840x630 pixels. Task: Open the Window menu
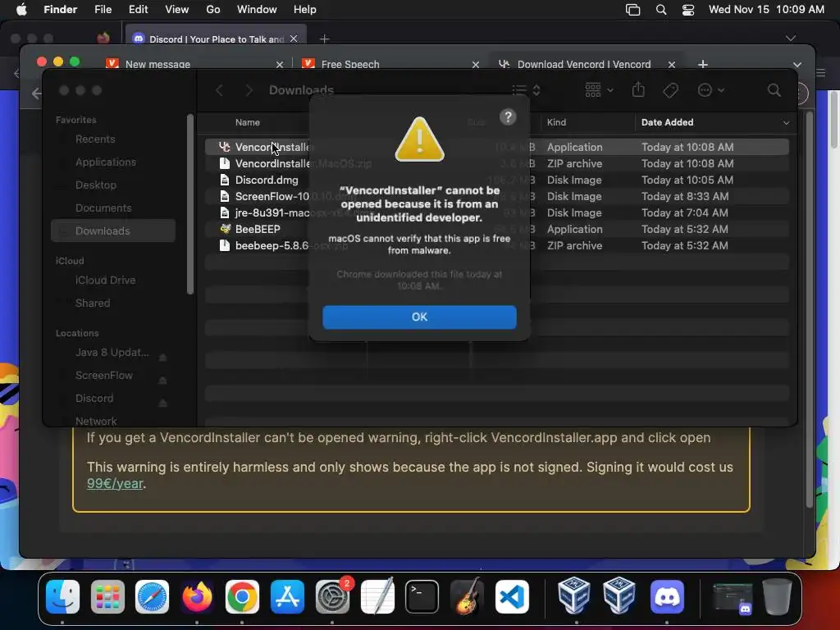click(257, 10)
